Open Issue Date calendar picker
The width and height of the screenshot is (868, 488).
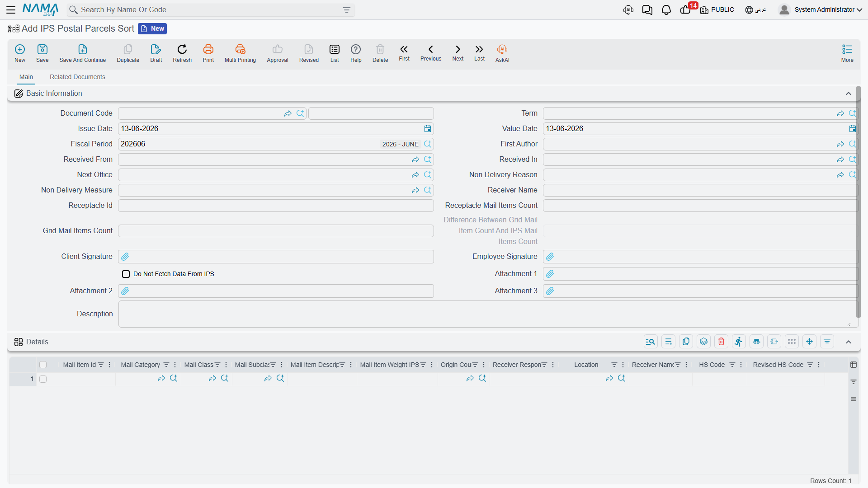point(428,129)
